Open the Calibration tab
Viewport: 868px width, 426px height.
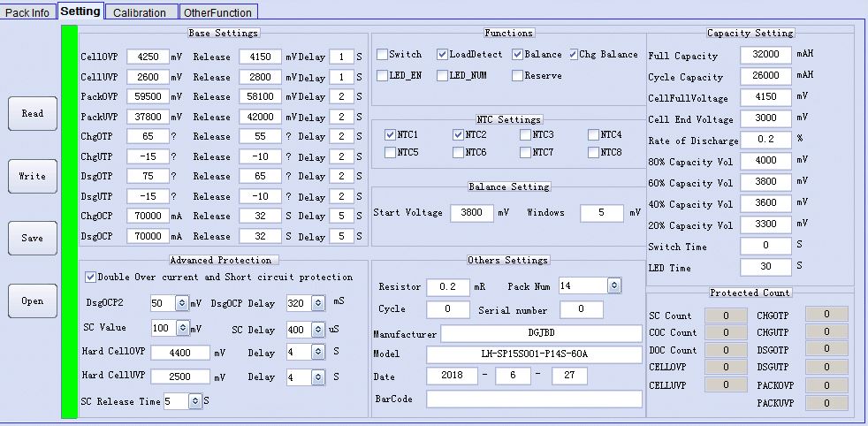point(141,12)
